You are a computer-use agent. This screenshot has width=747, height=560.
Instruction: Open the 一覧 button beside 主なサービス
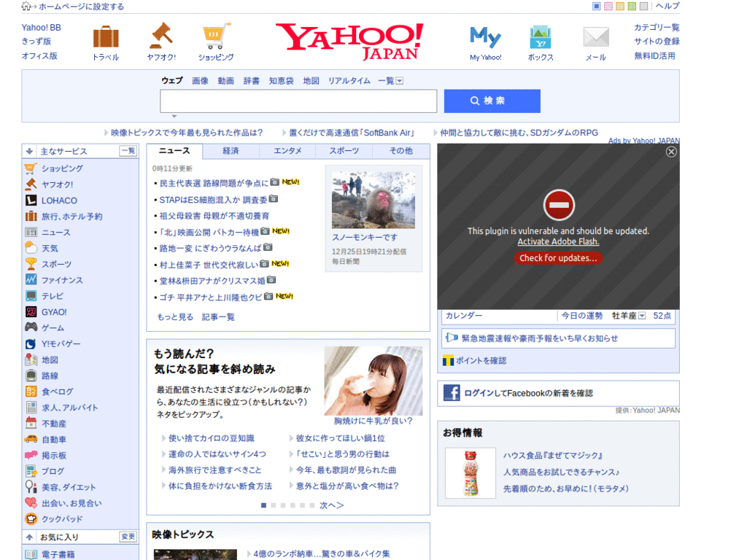pos(128,151)
